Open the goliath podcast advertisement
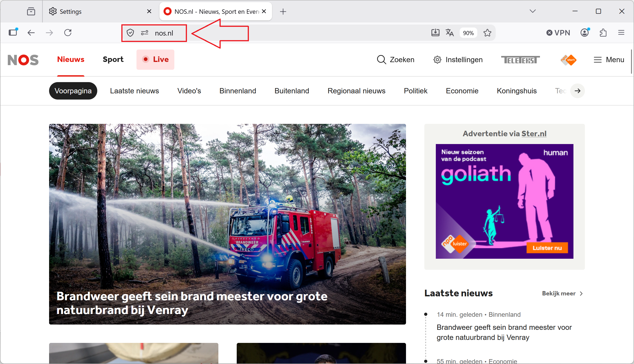 click(504, 202)
